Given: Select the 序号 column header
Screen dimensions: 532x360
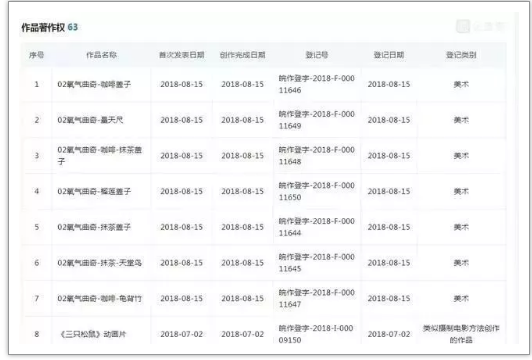Looking at the screenshot, I should 37,55.
